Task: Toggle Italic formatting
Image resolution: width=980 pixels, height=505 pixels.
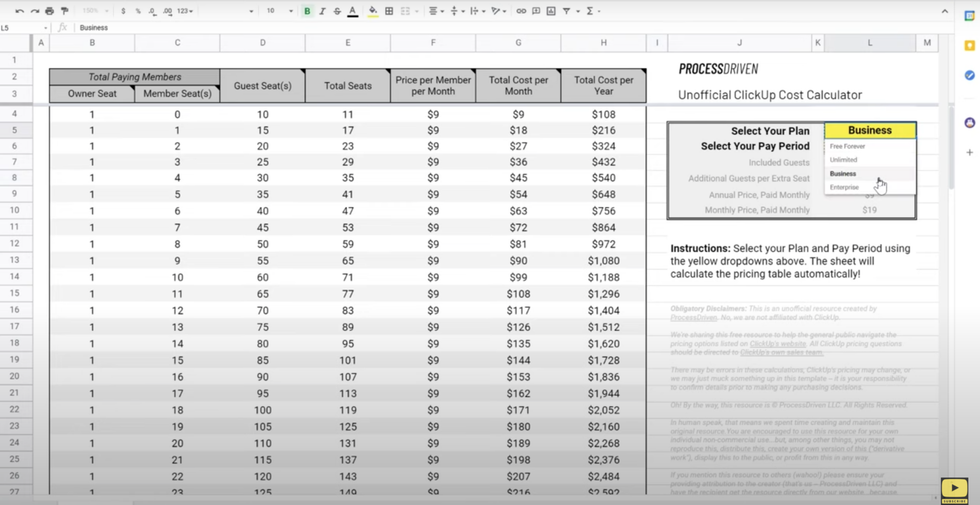Action: coord(322,11)
